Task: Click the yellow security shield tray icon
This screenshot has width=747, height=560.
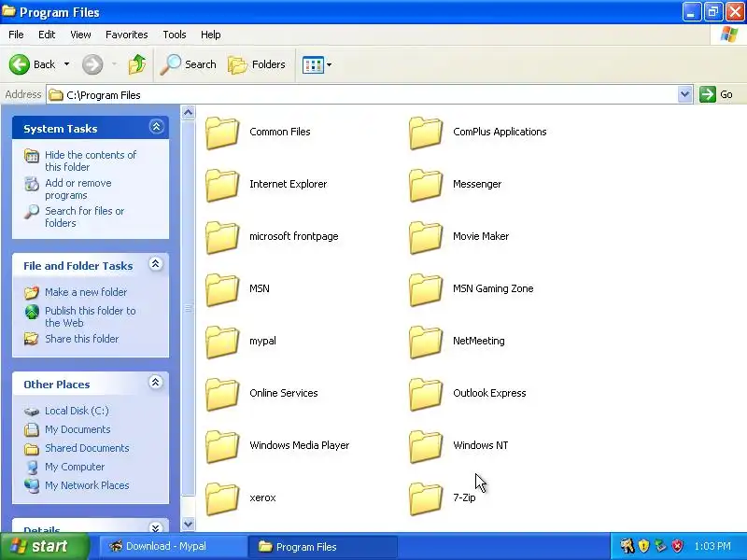Action: coord(643,546)
